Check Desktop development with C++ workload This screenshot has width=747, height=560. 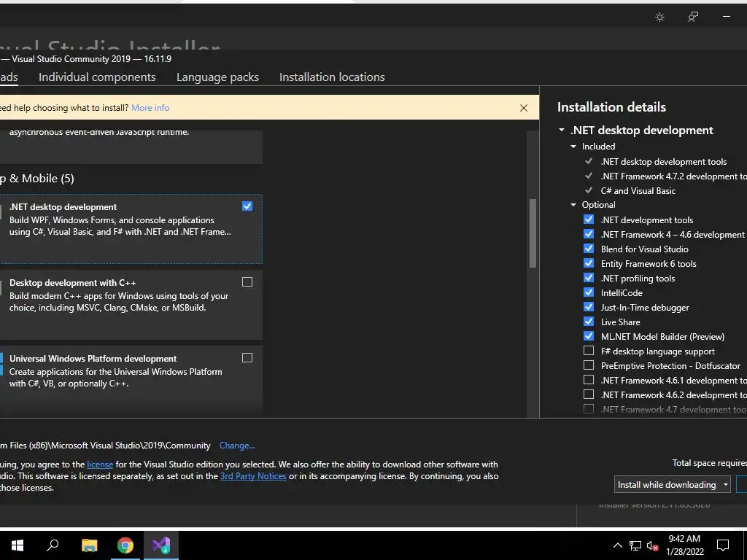(x=247, y=282)
